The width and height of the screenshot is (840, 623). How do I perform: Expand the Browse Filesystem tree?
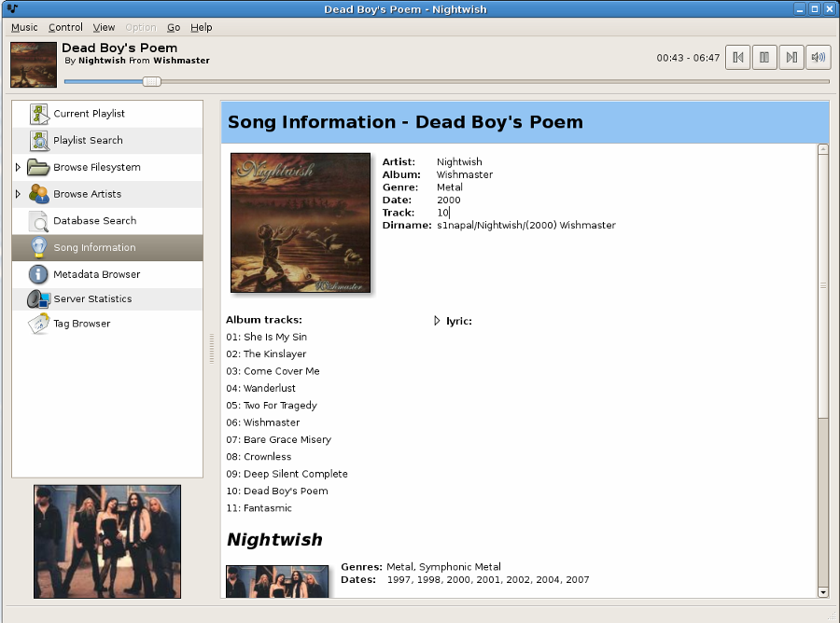(18, 167)
